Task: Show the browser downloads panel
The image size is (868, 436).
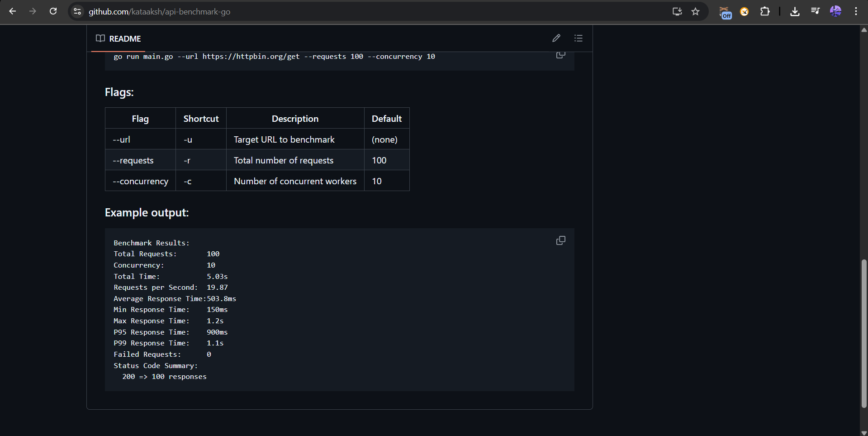Action: [794, 11]
